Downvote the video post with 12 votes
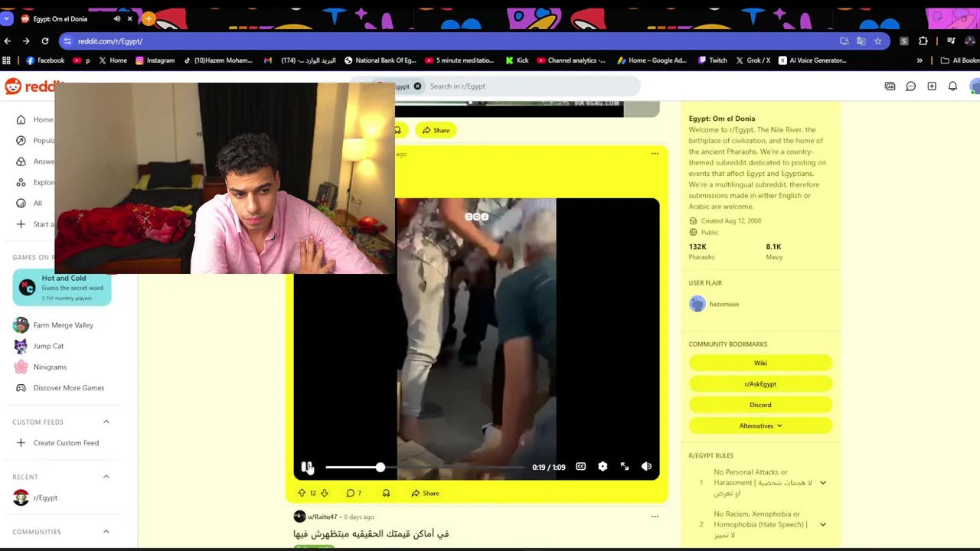The image size is (980, 551). [325, 494]
